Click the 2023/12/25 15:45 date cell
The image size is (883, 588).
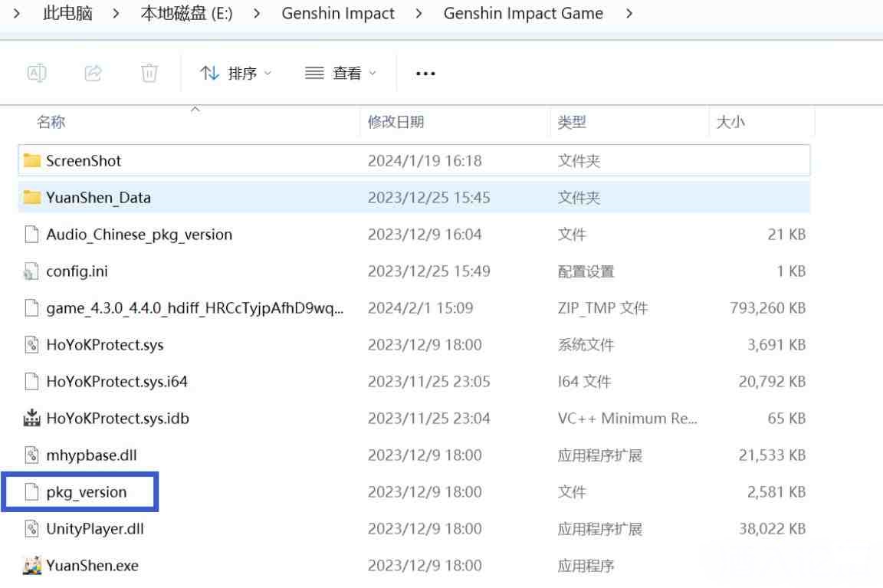pos(428,198)
